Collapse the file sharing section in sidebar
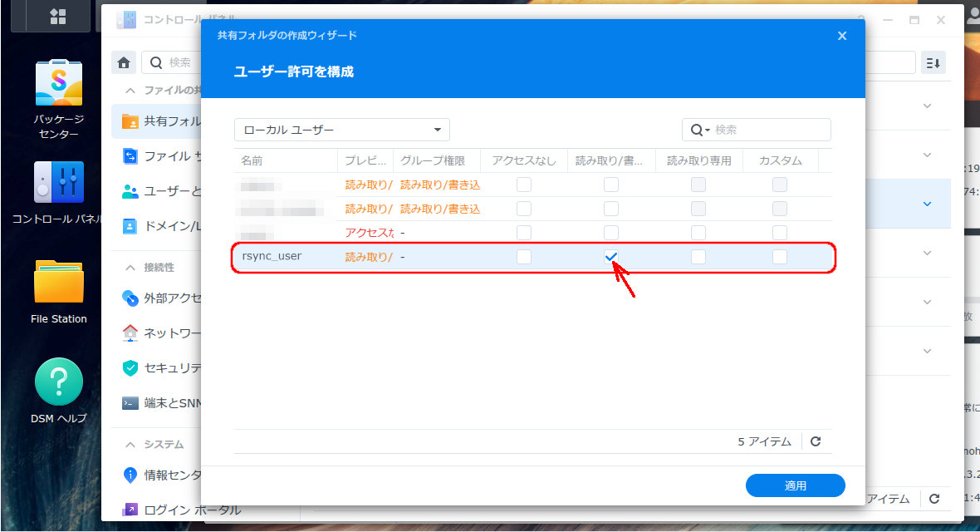 [x=130, y=91]
